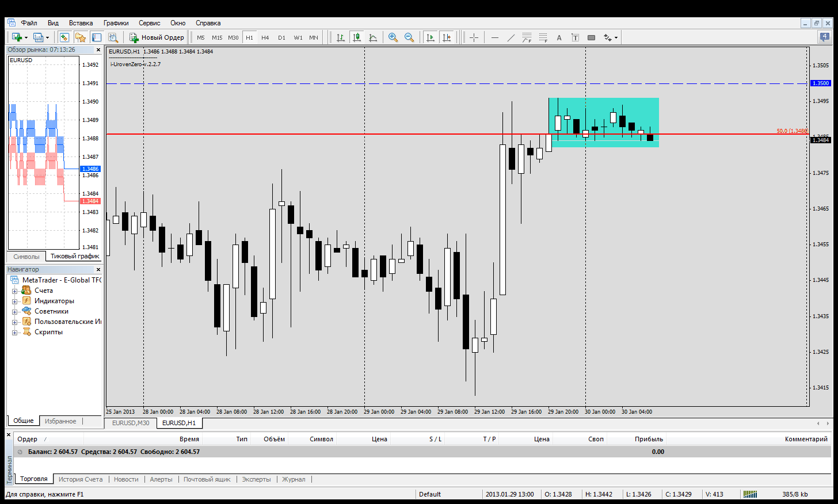Viewport: 838px width, 504px height.
Task: Toggle the Chart Shift button
Action: (x=447, y=37)
